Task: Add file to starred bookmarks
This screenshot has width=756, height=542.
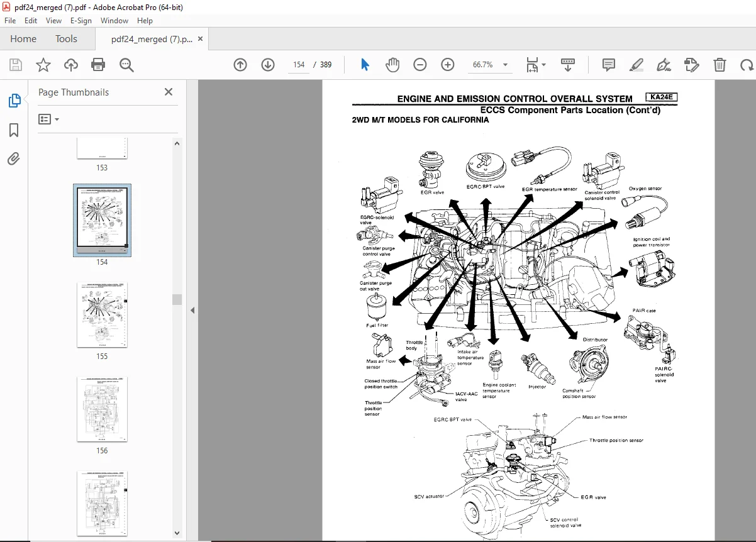Action: (x=43, y=65)
